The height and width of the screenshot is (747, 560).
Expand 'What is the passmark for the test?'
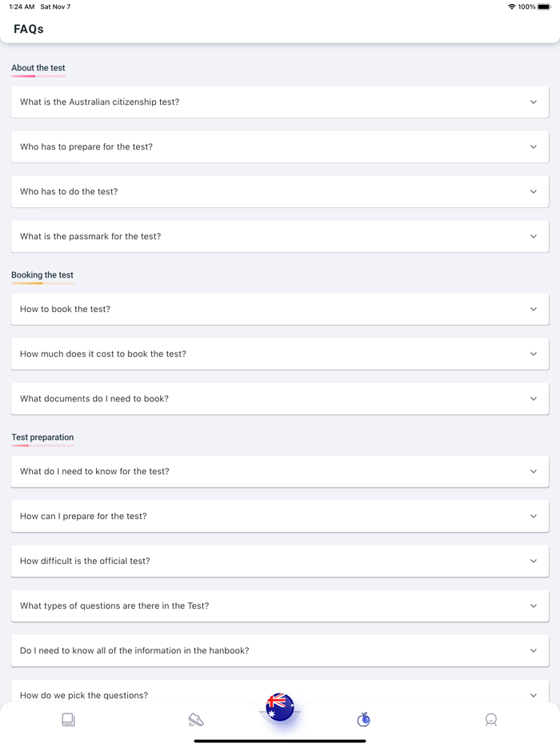click(x=279, y=236)
